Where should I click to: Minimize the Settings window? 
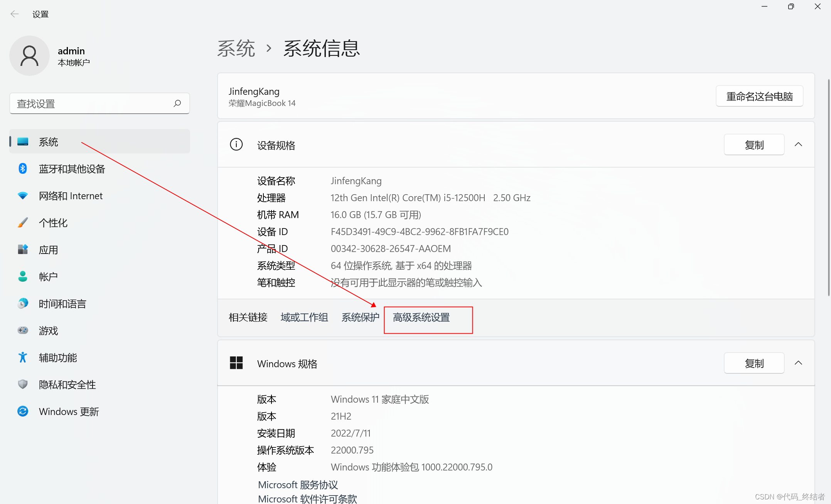(764, 7)
